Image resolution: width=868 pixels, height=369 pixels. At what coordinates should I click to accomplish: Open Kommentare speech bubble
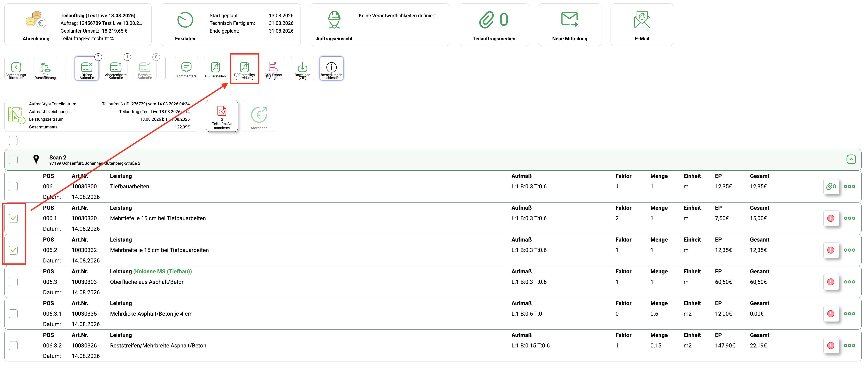(x=186, y=69)
